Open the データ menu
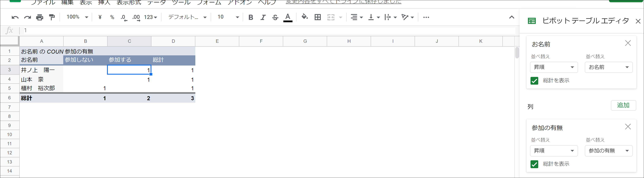This screenshot has height=178, width=644. coord(157,2)
